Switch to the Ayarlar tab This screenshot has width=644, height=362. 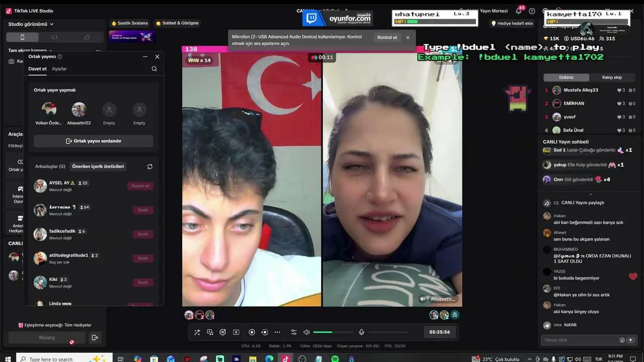59,69
